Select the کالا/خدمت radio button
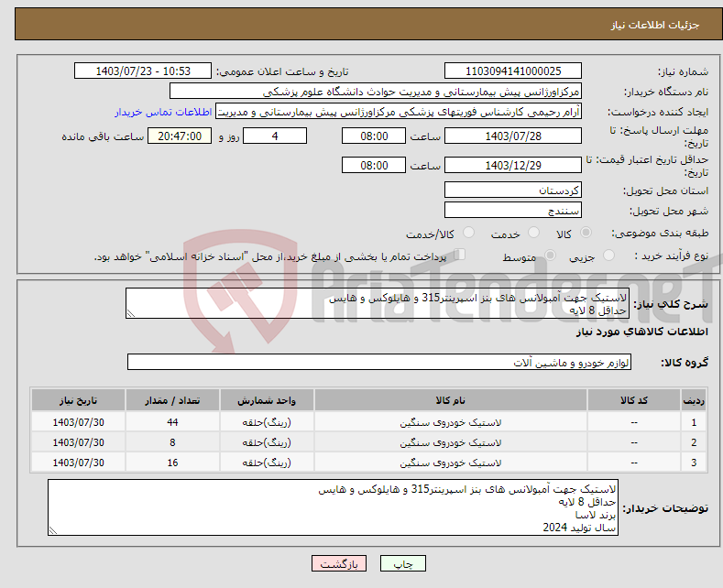723x588 pixels. 468,233
